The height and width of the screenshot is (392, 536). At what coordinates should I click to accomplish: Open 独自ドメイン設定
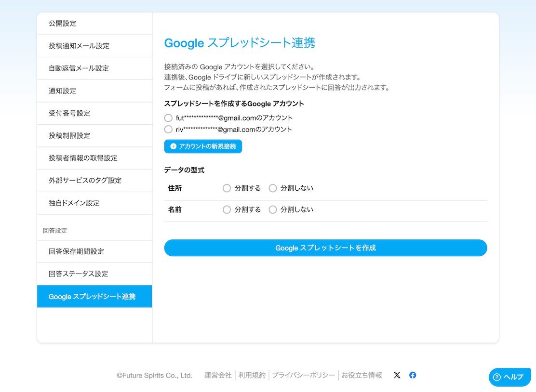tap(94, 203)
